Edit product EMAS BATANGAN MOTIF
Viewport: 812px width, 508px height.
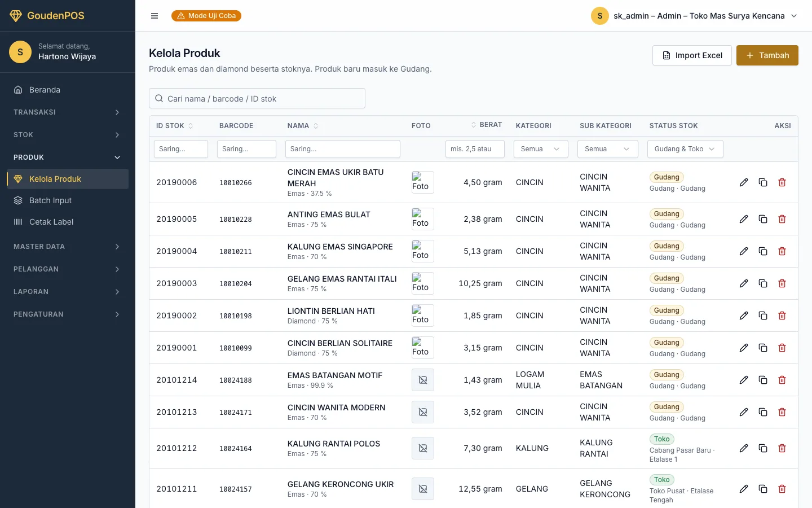(744, 380)
